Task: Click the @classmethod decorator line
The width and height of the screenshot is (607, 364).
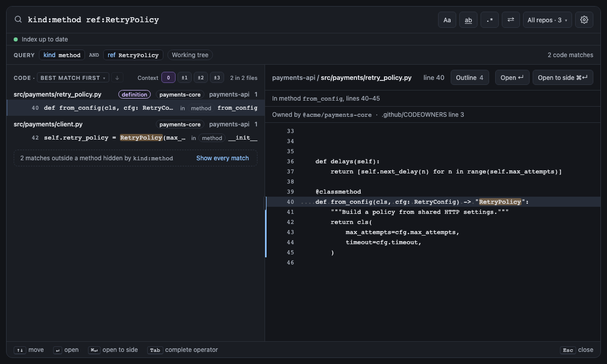Action: click(x=338, y=192)
